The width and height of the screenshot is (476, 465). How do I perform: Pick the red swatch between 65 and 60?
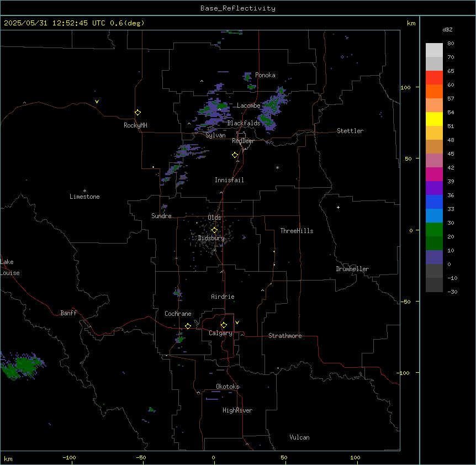click(434, 78)
